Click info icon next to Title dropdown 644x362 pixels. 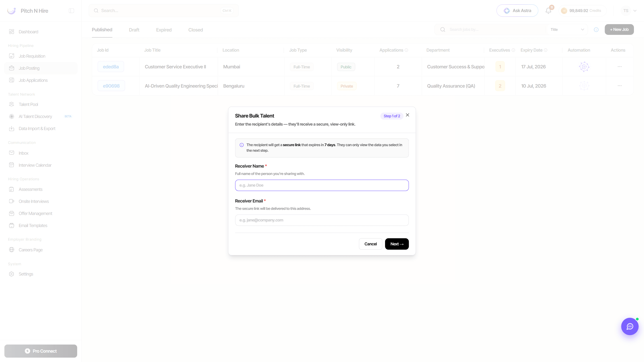pos(596,30)
